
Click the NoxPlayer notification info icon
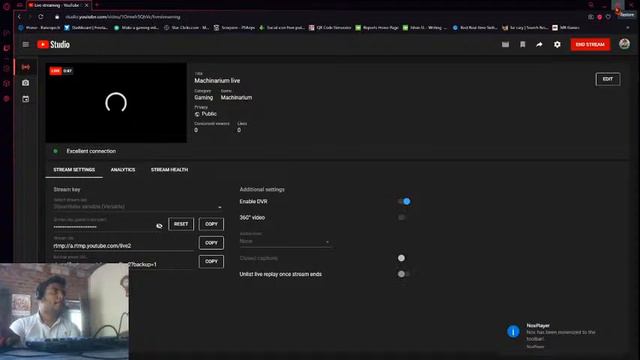[x=513, y=331]
